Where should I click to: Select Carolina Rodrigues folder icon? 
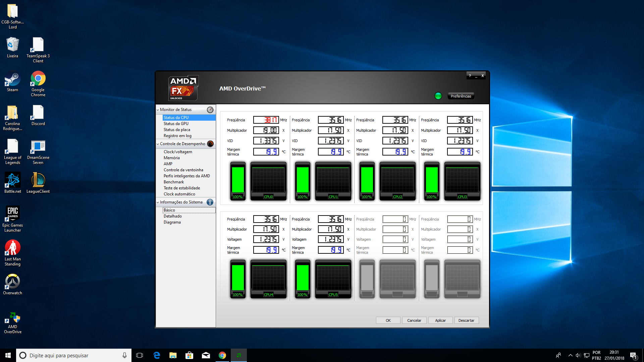pos(12,118)
